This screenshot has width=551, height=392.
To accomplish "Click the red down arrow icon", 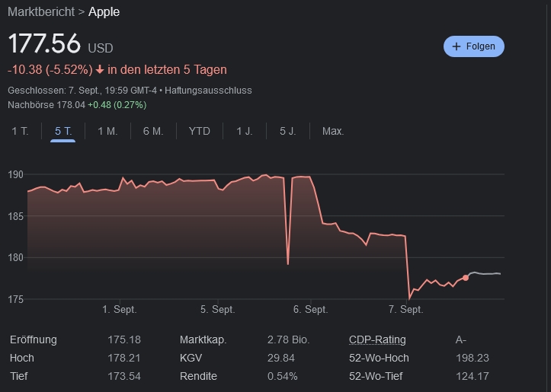I will (100, 69).
